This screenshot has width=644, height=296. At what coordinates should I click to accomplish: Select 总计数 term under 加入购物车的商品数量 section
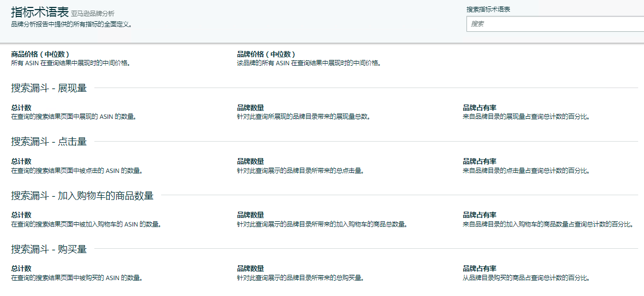click(21, 215)
